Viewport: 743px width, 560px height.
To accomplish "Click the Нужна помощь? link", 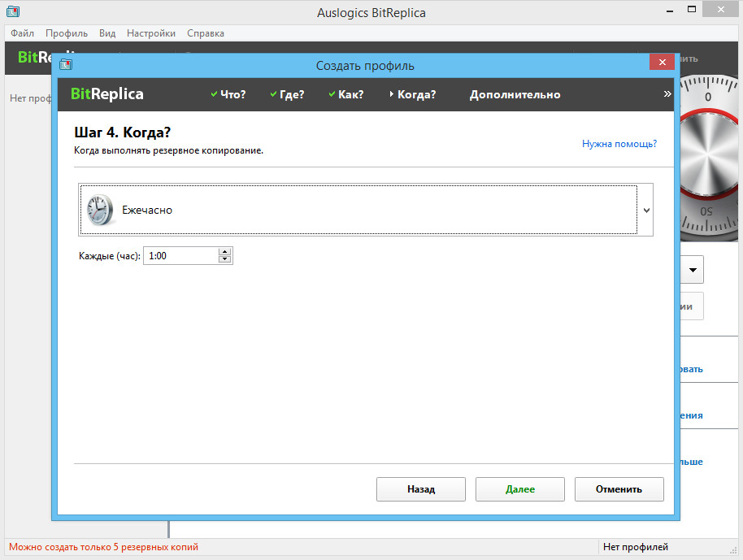I will point(619,144).
